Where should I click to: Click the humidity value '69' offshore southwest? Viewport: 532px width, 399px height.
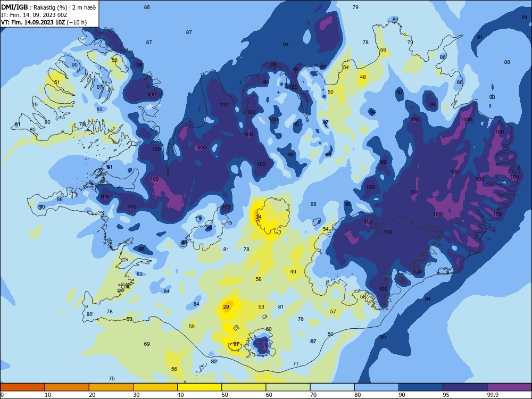147,344
